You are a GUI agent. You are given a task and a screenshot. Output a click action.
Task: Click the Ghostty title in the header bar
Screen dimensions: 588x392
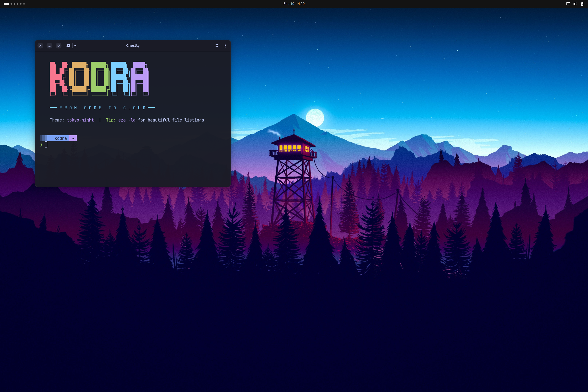point(133,46)
